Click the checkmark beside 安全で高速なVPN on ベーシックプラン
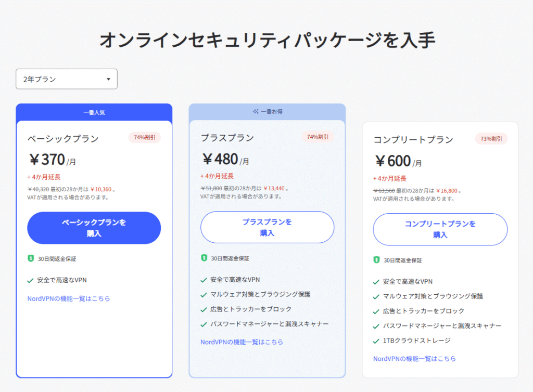533x392 pixels. (x=30, y=279)
